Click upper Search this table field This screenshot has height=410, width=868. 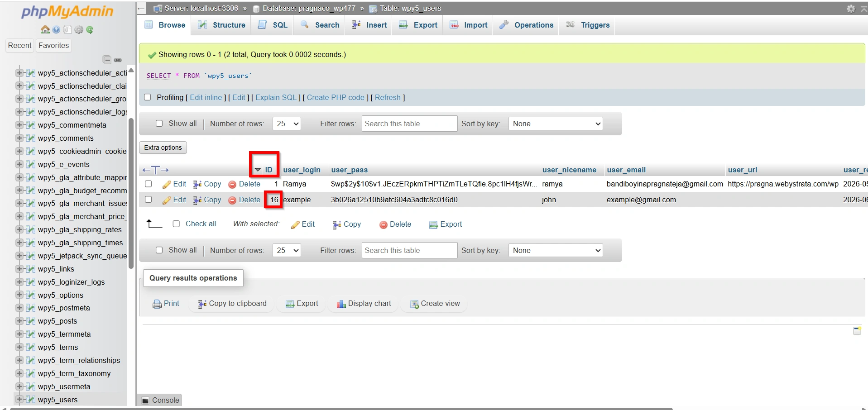coord(409,124)
